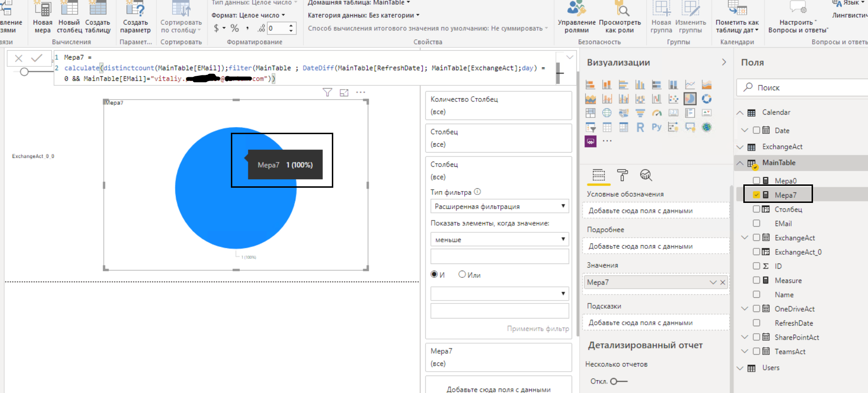Image resolution: width=868 pixels, height=393 pixels.
Task: Open visual filter funnel icon
Action: (x=327, y=92)
